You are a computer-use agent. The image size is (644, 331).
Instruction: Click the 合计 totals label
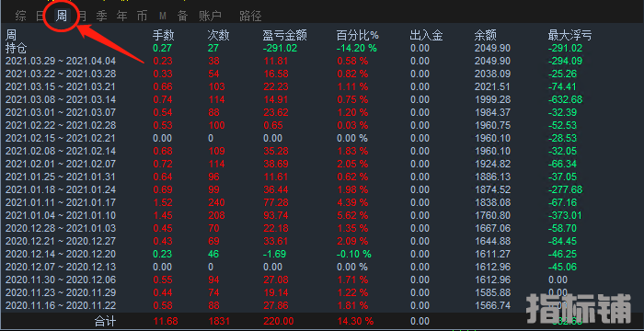point(105,321)
